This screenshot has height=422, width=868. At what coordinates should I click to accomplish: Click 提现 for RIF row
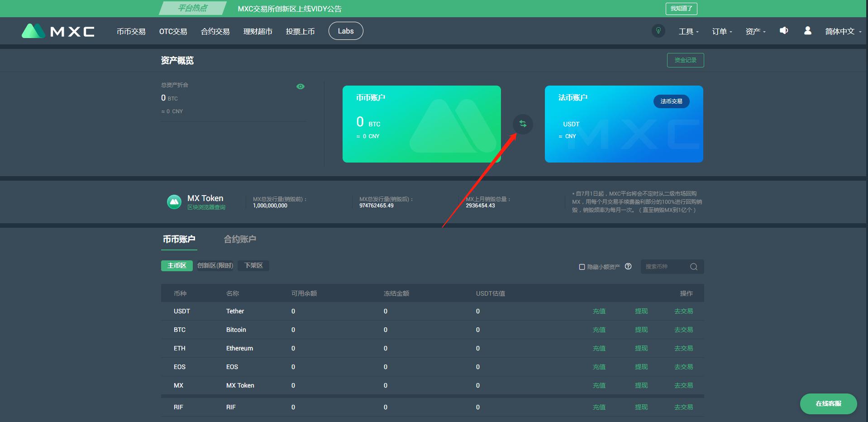point(641,407)
